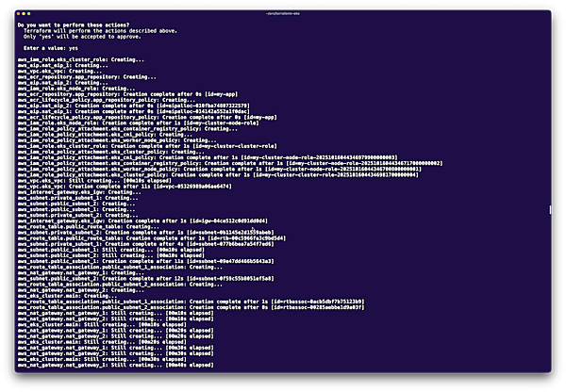
Task: Click "Only 'yes' will be accepted to approve."
Action: point(82,37)
